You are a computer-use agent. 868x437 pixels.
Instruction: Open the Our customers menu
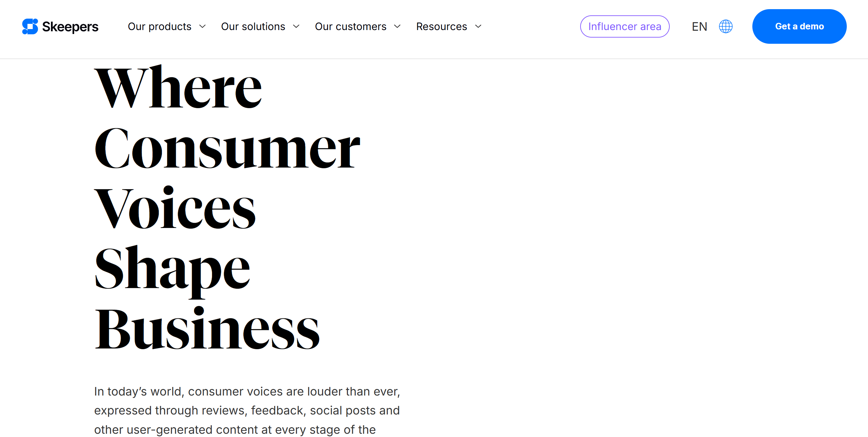[x=351, y=26]
